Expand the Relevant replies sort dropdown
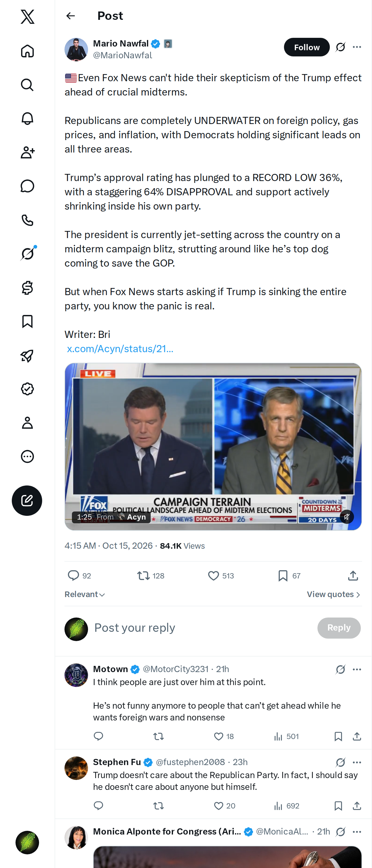 click(x=85, y=594)
